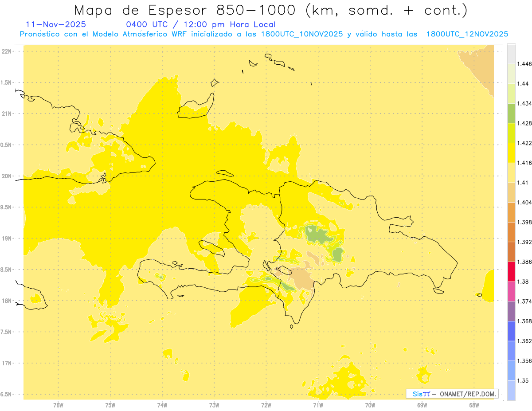Click colorbar value 1.41
The height and width of the screenshot is (411, 532).
523,183
